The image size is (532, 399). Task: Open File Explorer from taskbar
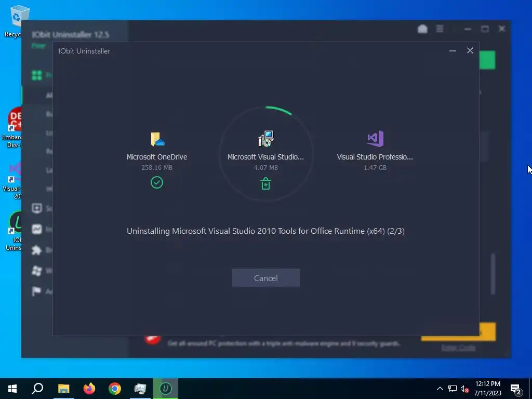click(x=63, y=389)
